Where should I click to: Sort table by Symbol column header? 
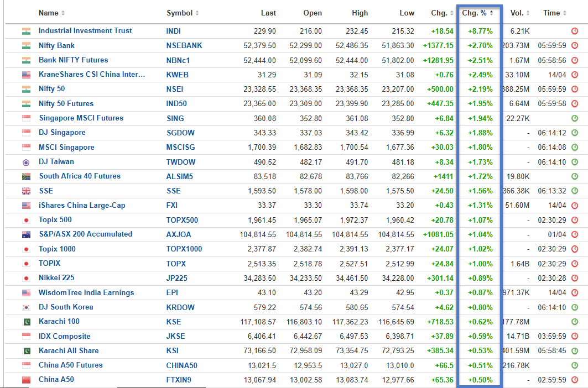pos(183,13)
